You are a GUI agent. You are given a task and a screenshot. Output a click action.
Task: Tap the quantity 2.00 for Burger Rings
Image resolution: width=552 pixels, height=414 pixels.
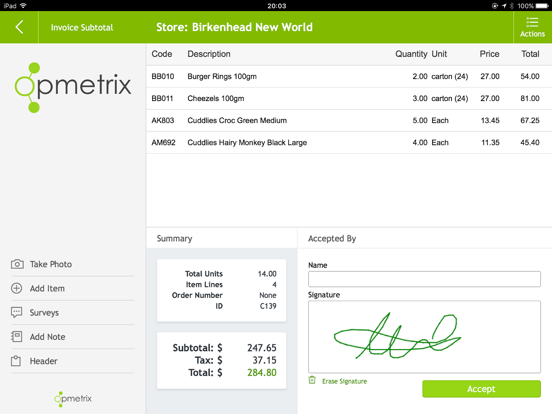point(420,76)
